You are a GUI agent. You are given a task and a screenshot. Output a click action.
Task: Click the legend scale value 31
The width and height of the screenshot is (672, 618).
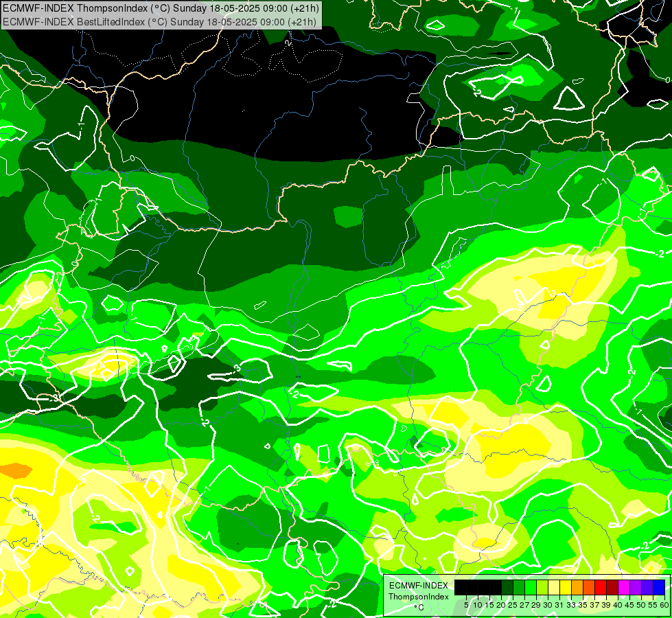click(559, 605)
